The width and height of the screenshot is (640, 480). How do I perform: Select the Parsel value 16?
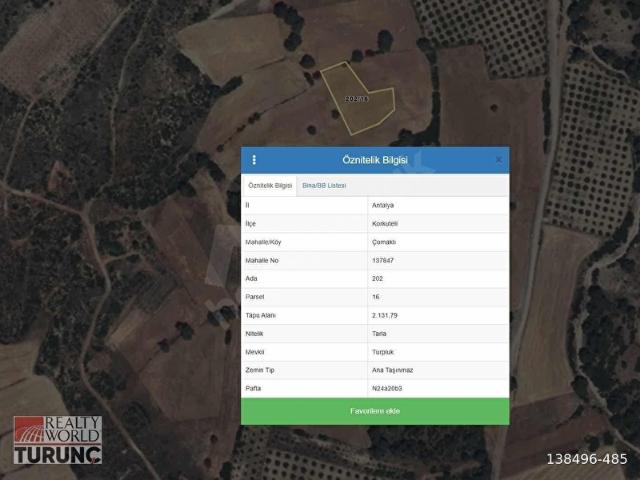coord(376,297)
